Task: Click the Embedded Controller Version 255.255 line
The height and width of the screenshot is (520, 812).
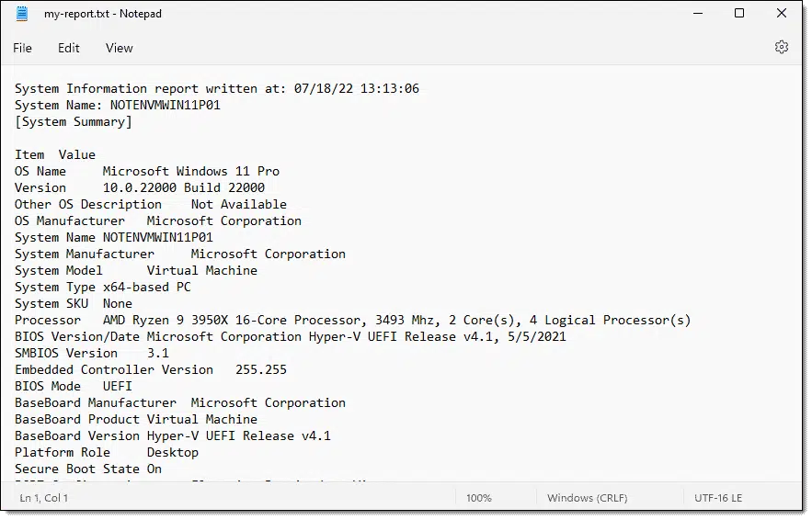Action: click(151, 370)
